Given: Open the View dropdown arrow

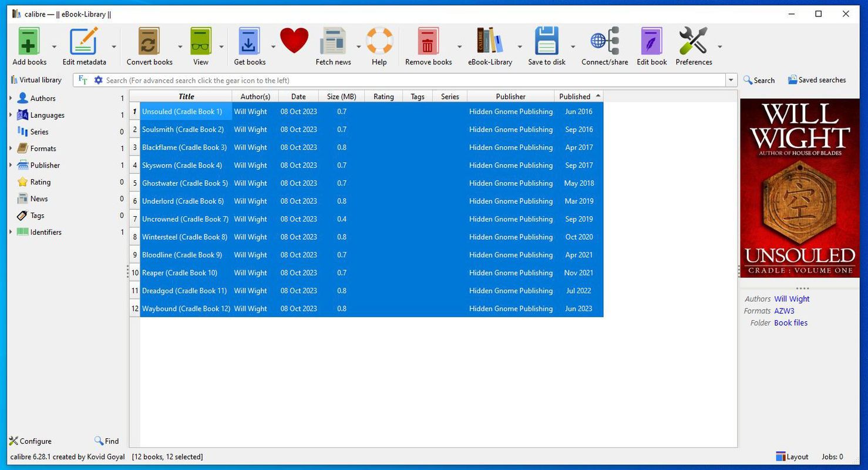Looking at the screenshot, I should click(221, 47).
